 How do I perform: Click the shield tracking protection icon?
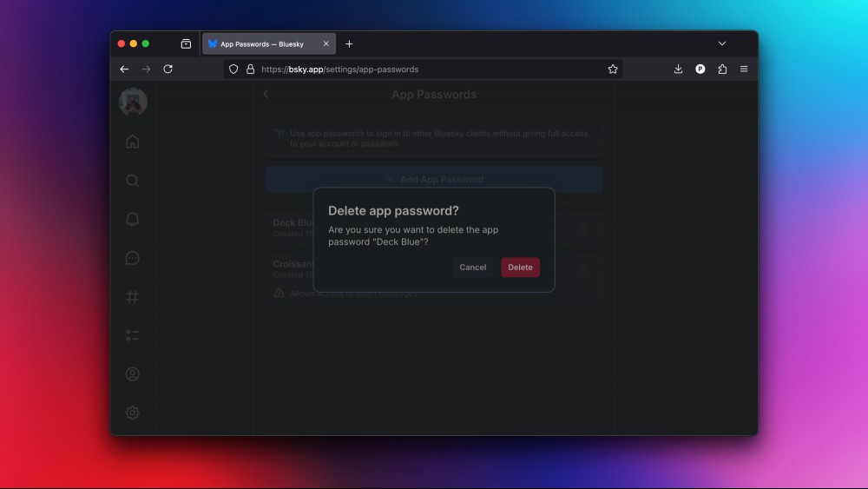233,69
